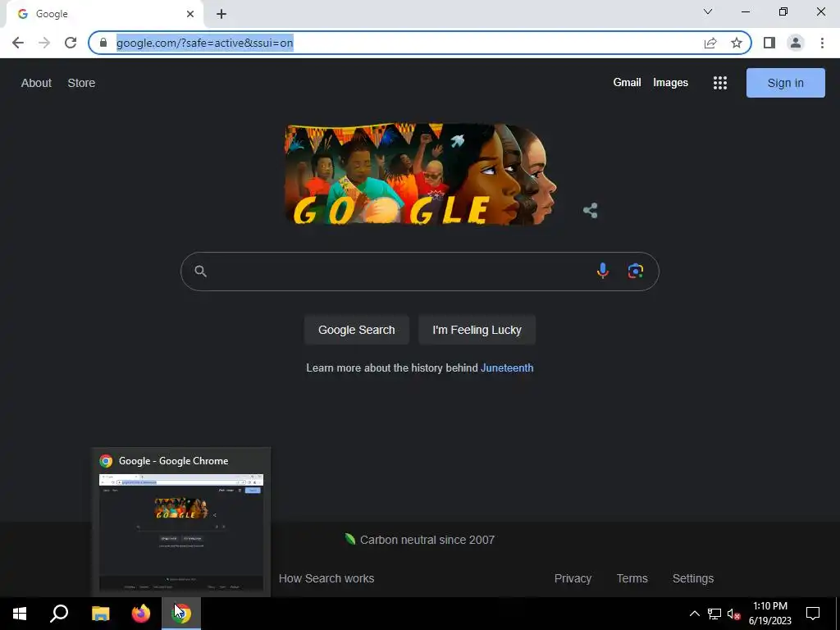Image resolution: width=840 pixels, height=630 pixels.
Task: Open the tab search chevron
Action: coord(708,11)
